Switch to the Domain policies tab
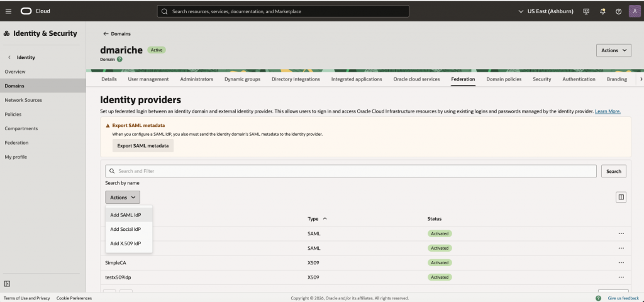This screenshot has width=644, height=302. [504, 79]
